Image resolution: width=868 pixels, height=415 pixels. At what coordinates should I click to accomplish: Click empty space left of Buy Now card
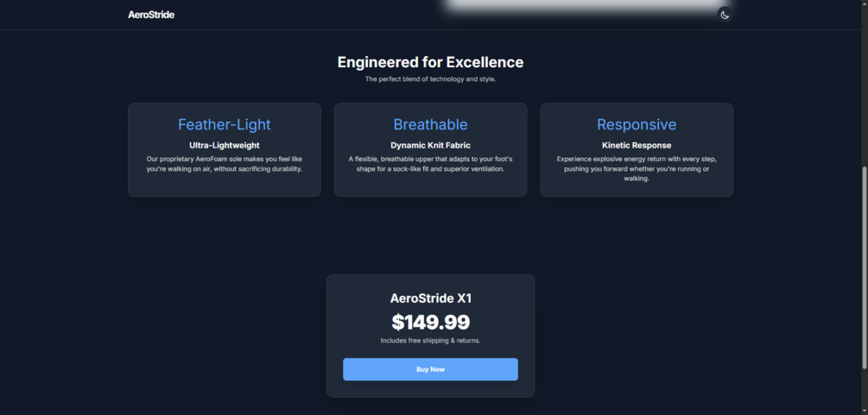tap(216, 336)
